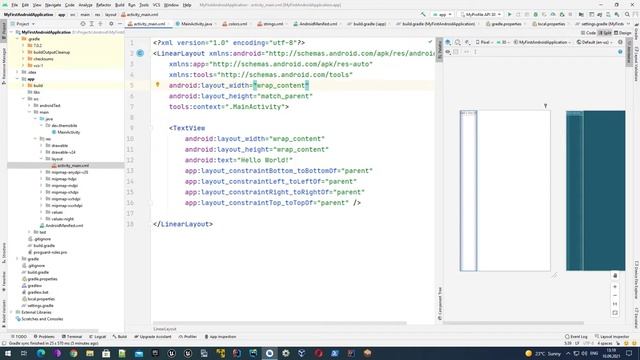640x360 pixels.
Task: Open Project panel settings gear
Action: [x=111, y=24]
